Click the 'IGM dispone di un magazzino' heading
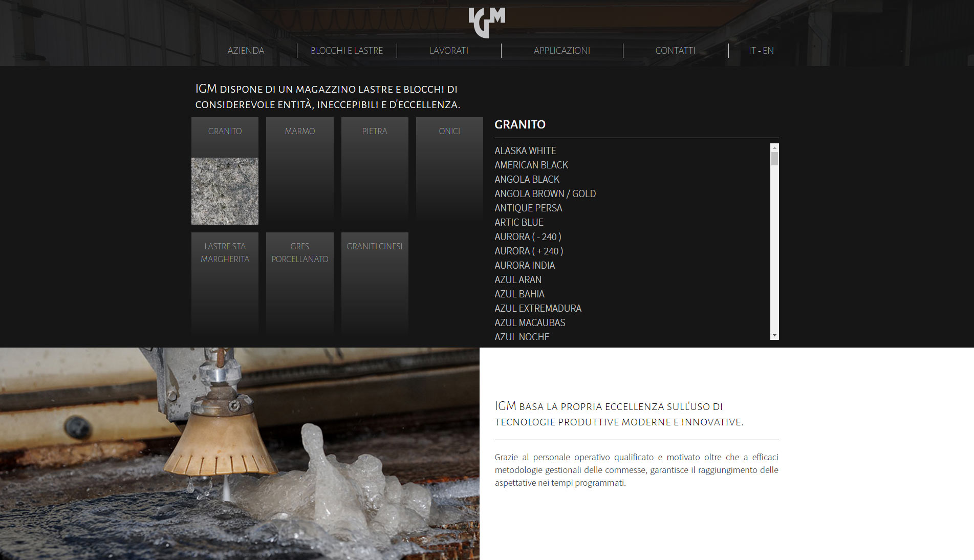 (328, 96)
